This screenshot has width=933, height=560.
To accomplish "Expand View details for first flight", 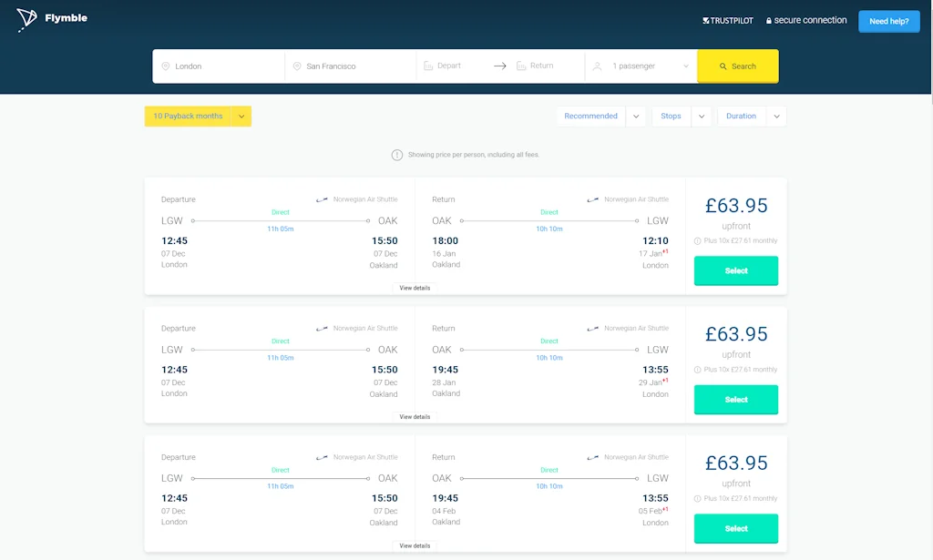I will tap(415, 288).
